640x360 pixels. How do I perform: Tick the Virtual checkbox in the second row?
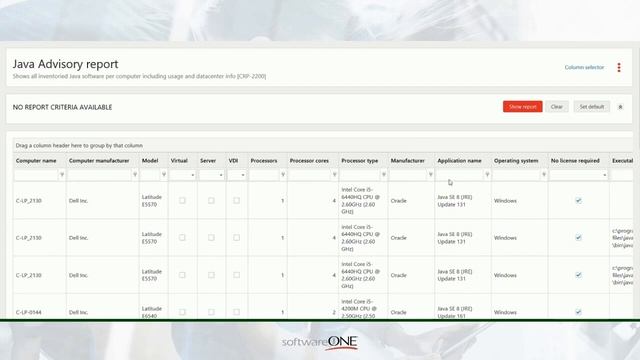coord(182,238)
